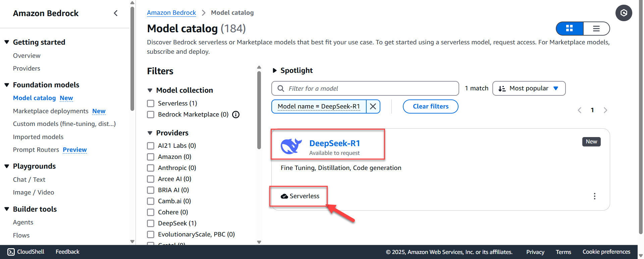This screenshot has height=259, width=644.
Task: Open Prompt Routers in the sidebar
Action: coord(36,150)
